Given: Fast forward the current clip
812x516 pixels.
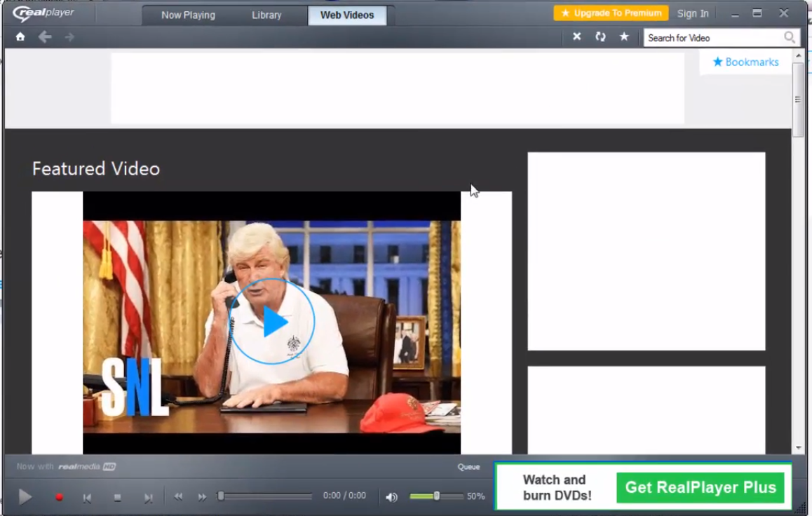Looking at the screenshot, I should click(202, 496).
